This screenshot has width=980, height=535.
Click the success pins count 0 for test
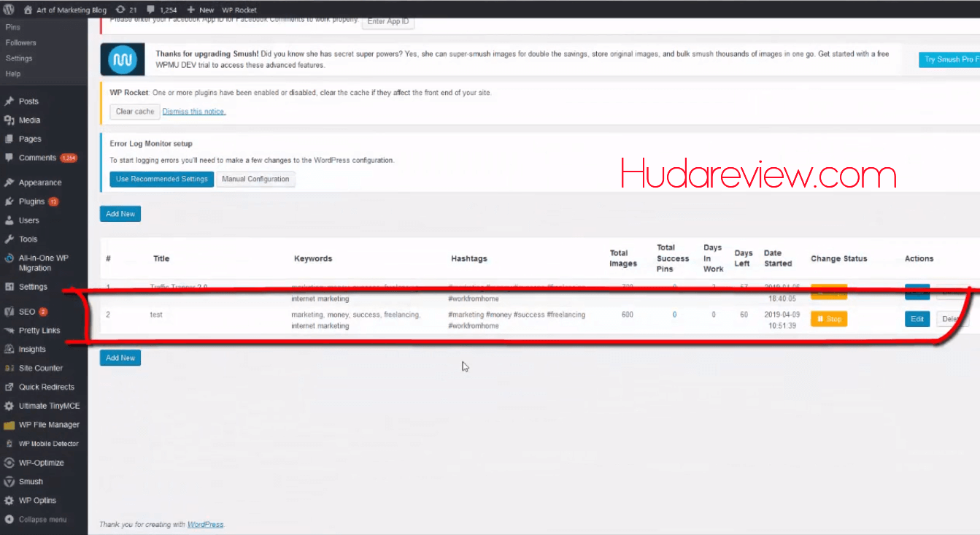674,315
